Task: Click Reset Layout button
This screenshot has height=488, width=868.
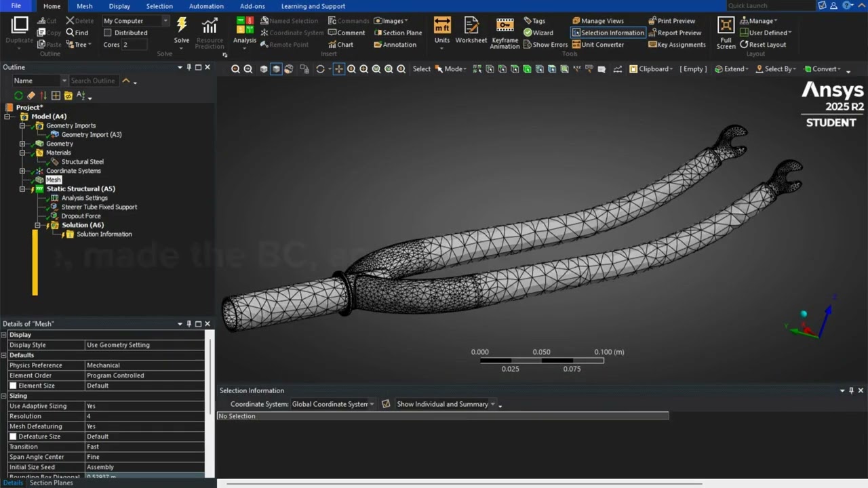Action: click(x=763, y=45)
